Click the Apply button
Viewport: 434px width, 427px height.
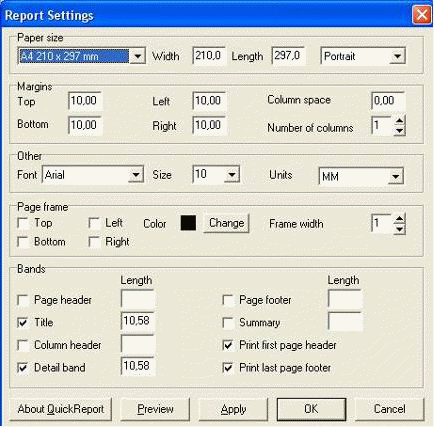point(233,409)
